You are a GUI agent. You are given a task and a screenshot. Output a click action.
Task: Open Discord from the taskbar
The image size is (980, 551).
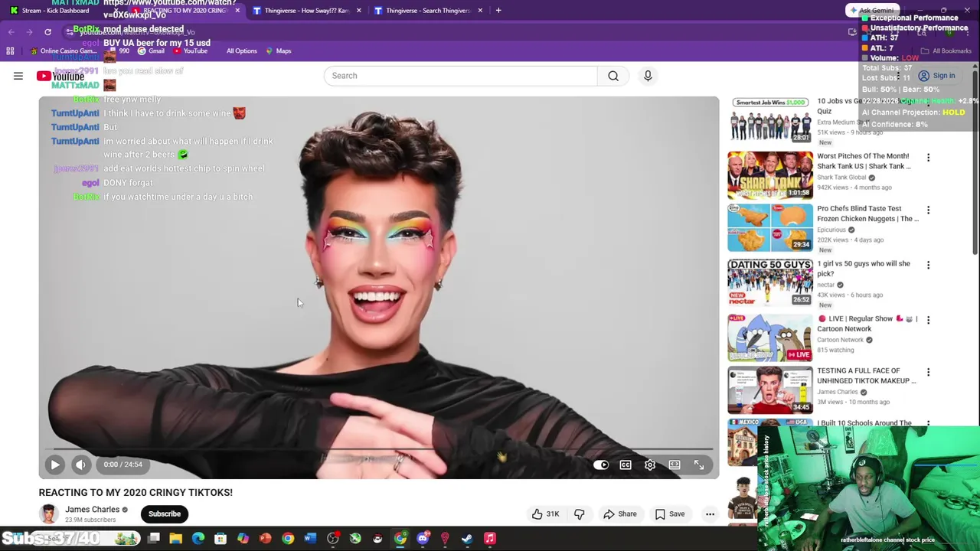point(423,539)
